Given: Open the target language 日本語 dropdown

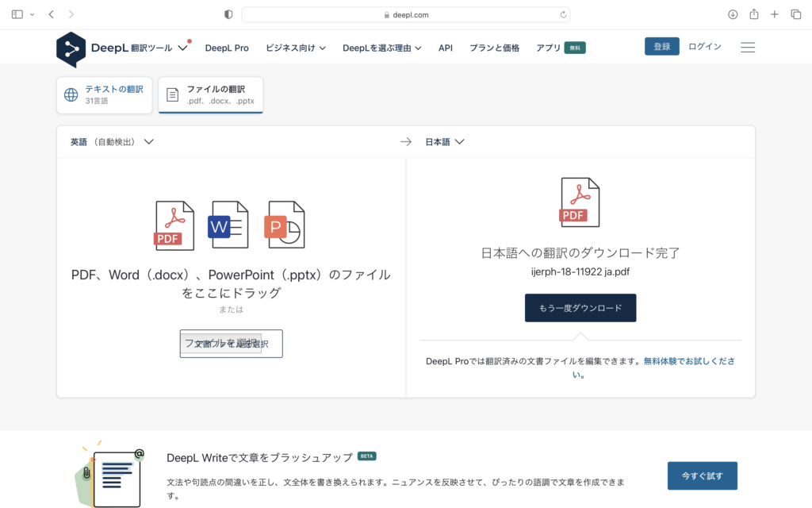Looking at the screenshot, I should tap(445, 141).
